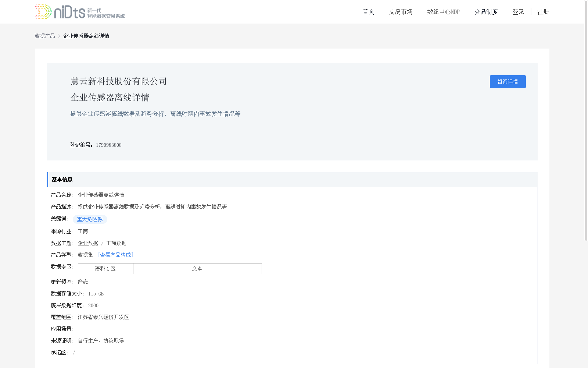The image size is (588, 368).
Task: Click update frequency value 静态
Action: 83,282
